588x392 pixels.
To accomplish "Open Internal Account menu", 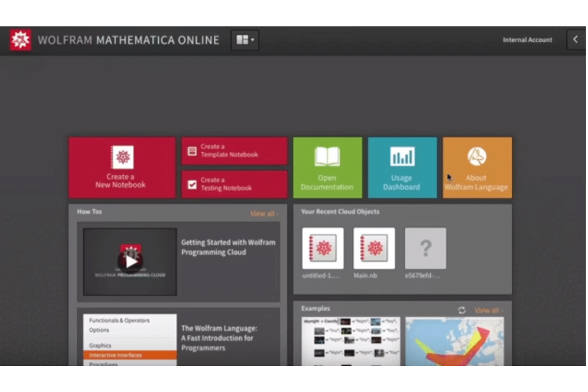I will tap(527, 40).
